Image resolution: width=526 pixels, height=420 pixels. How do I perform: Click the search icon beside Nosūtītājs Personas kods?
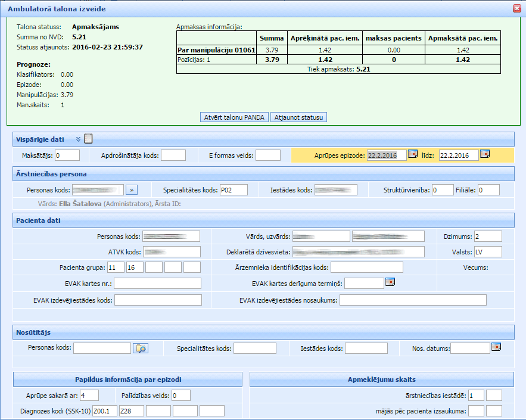(140, 349)
